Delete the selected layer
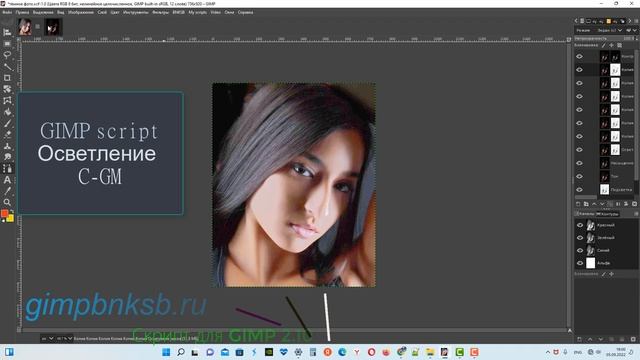This screenshot has width=640, height=360. (x=634, y=204)
